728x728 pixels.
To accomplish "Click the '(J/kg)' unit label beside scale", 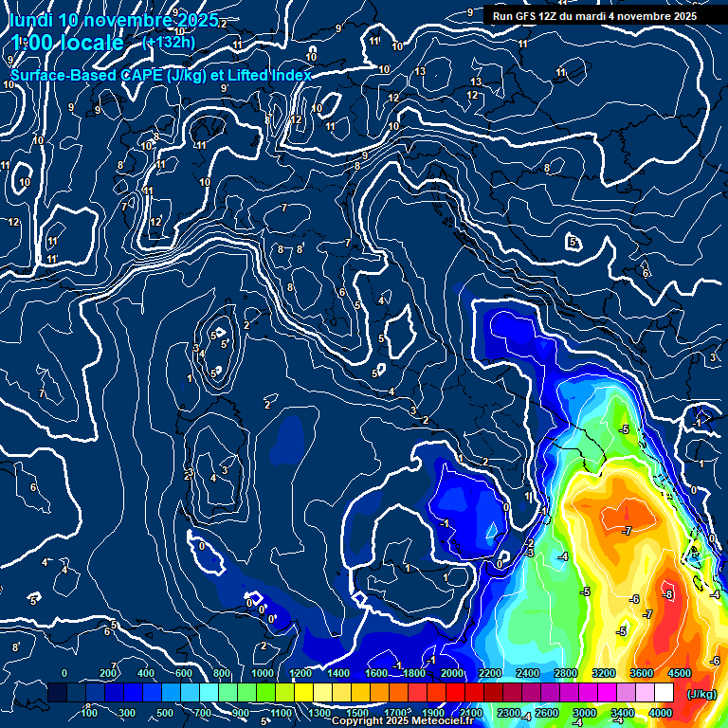I will [702, 694].
